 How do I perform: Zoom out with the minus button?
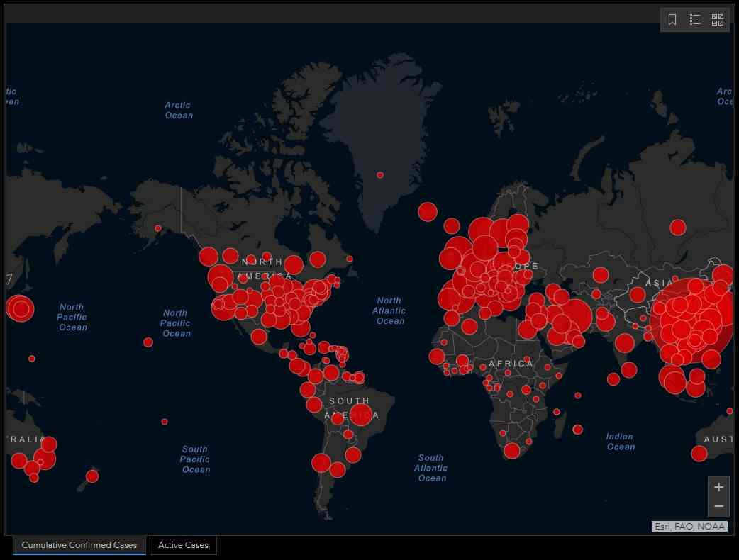click(718, 506)
